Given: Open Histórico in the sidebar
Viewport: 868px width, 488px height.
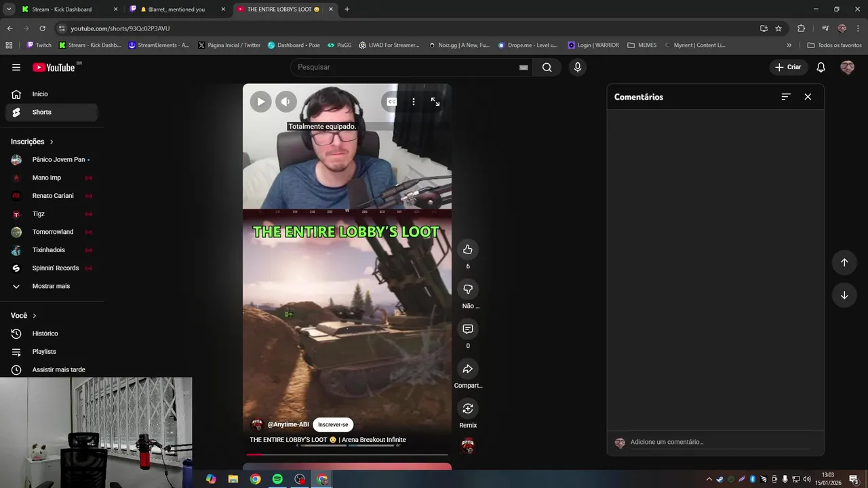Looking at the screenshot, I should (x=52, y=333).
